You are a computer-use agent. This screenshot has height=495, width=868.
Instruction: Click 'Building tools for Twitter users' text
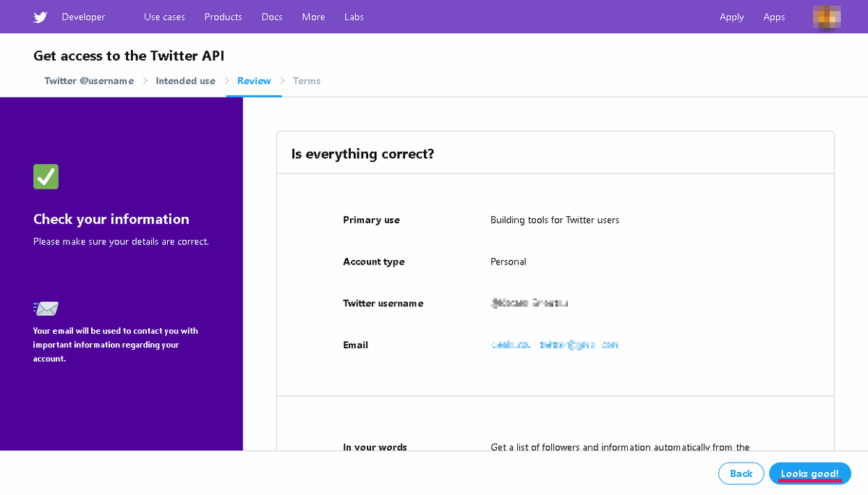[555, 220]
